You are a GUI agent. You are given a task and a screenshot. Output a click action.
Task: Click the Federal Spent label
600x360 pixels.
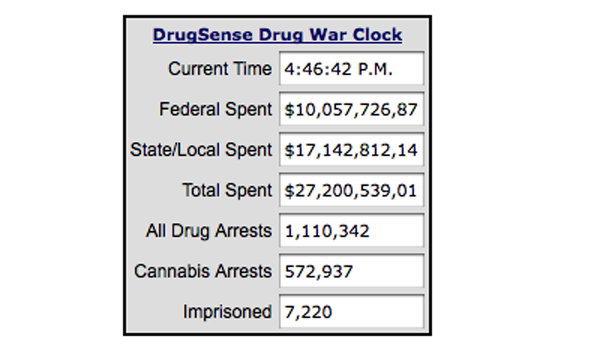coord(215,109)
